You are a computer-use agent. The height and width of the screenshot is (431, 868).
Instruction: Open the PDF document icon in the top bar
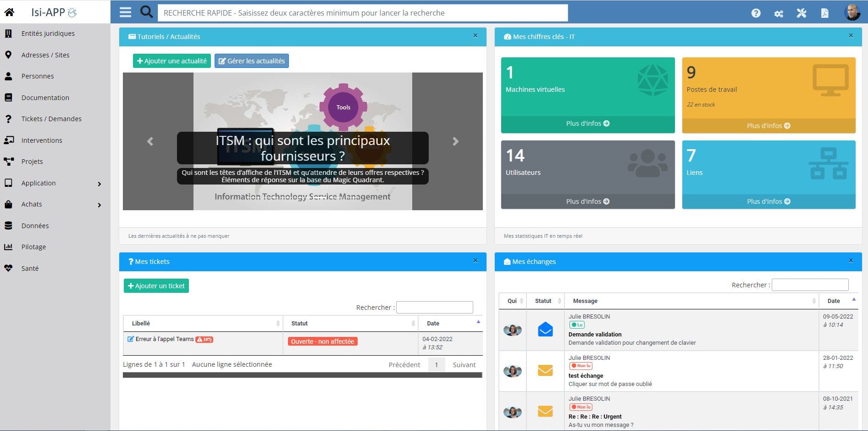click(824, 13)
